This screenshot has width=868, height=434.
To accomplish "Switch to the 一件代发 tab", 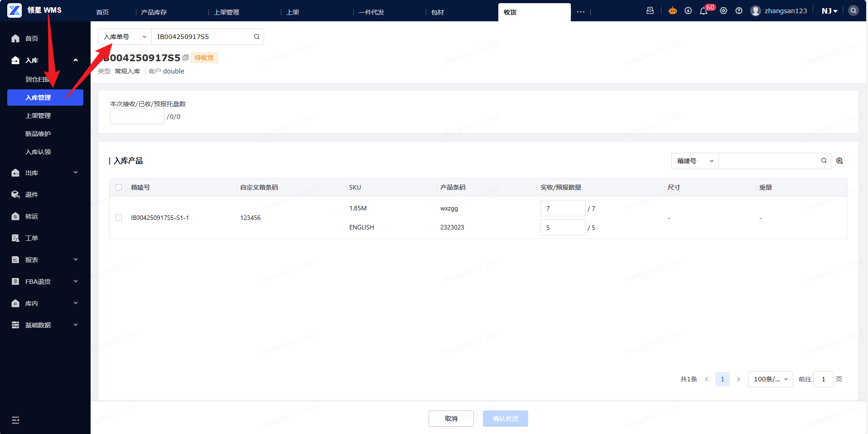I will point(371,12).
